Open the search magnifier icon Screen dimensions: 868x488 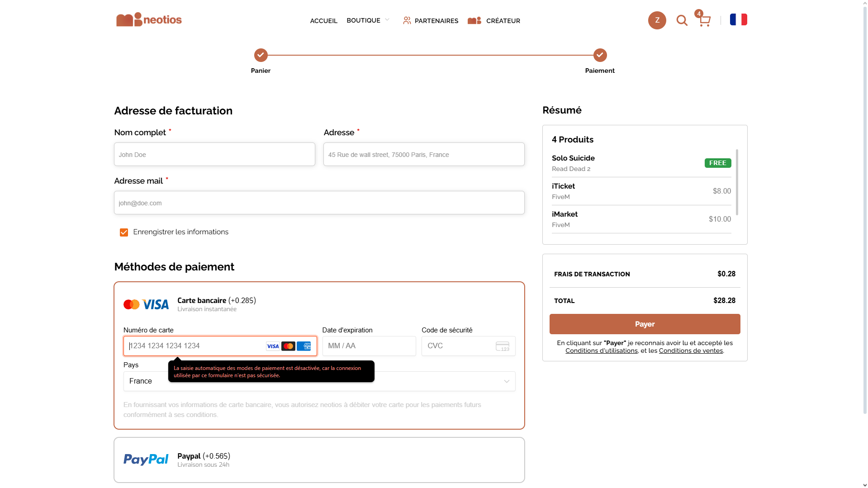click(x=682, y=20)
